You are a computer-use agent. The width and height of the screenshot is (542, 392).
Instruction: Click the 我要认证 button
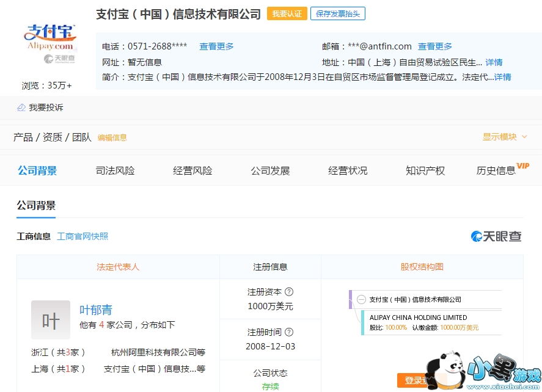287,13
